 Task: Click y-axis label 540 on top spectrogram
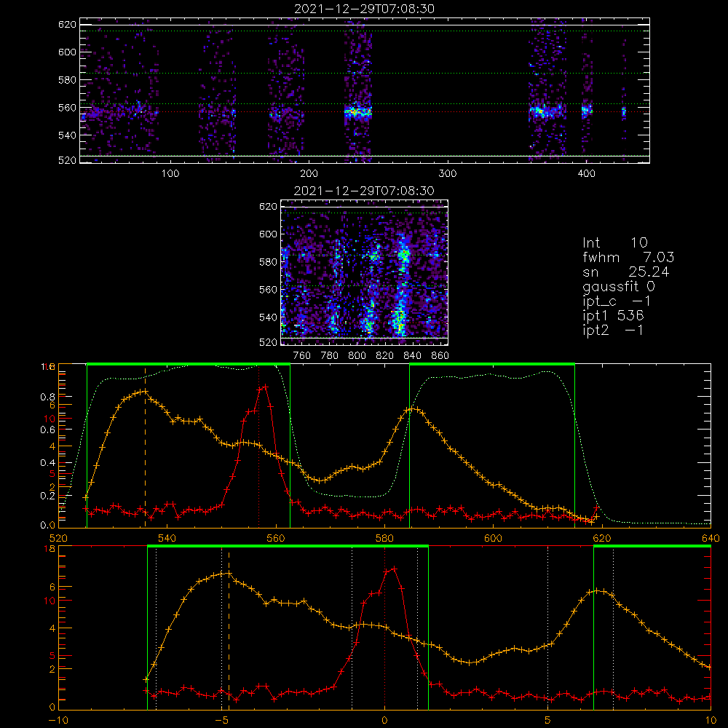[x=67, y=135]
